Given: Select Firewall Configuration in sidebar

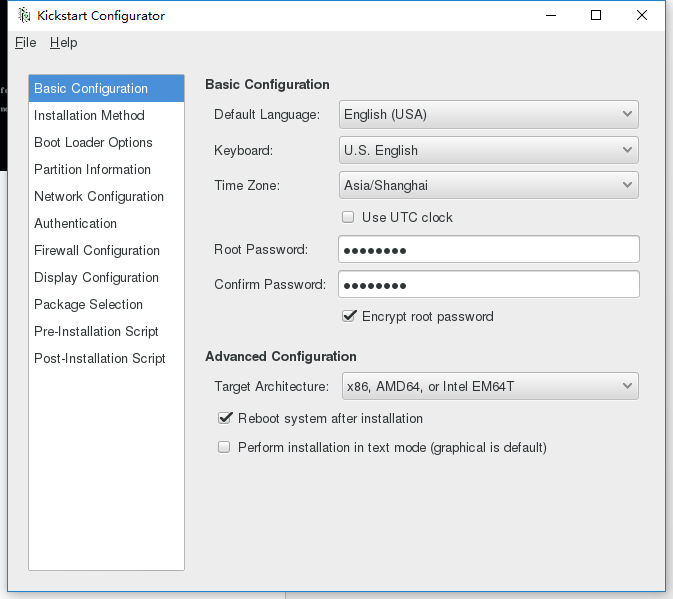Looking at the screenshot, I should click(96, 251).
